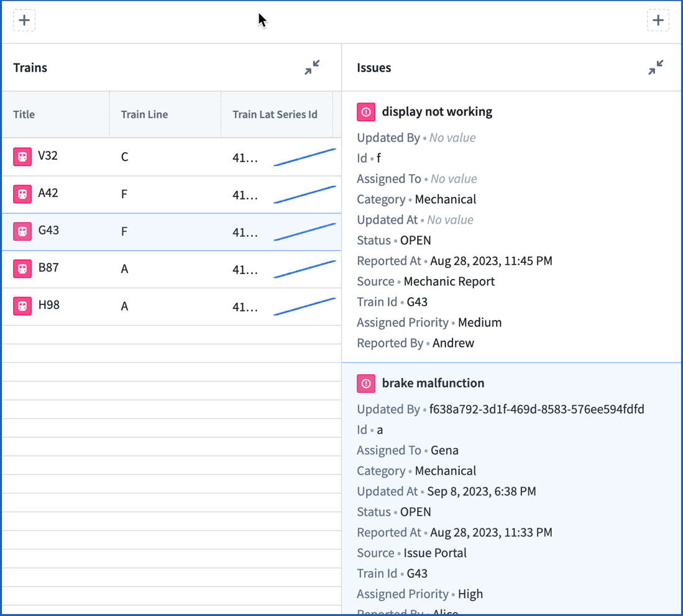Click Id f in display not working issue
Viewport: 683px width, 616px height.
[x=378, y=158]
